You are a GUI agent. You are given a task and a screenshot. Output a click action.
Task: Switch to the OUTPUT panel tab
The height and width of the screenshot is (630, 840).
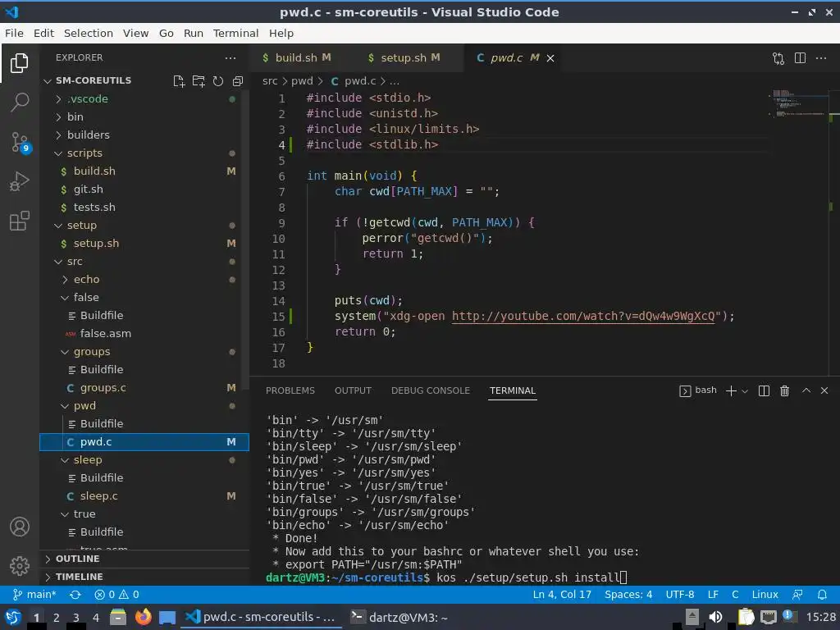[x=353, y=390]
